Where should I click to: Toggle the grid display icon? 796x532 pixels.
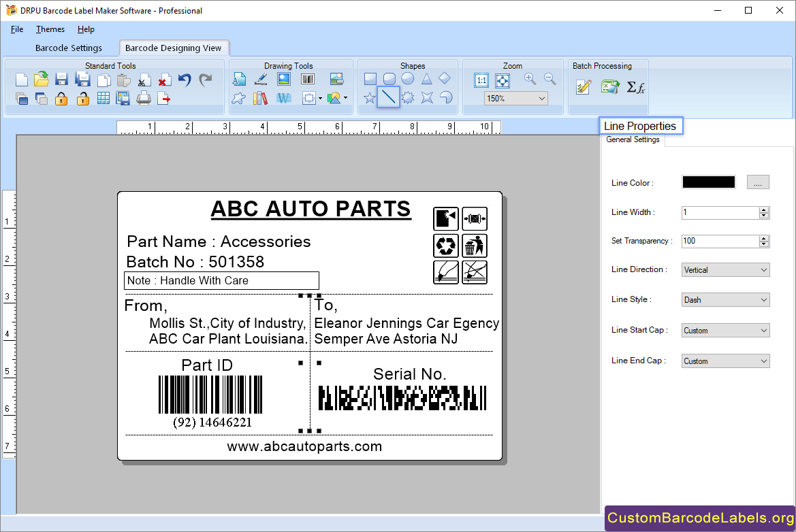[103, 99]
